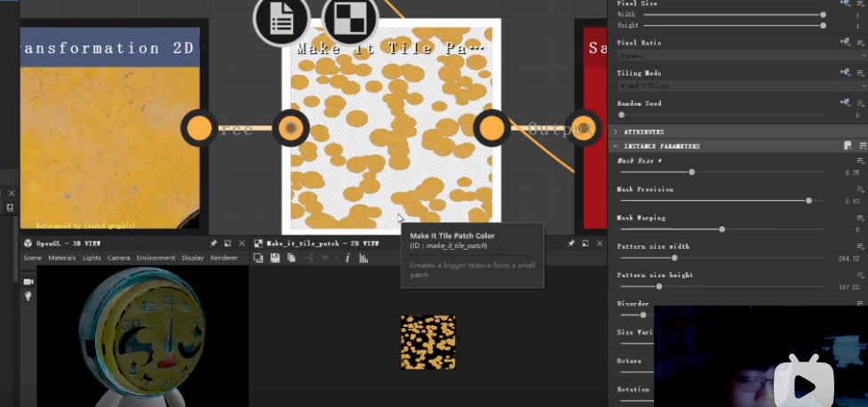Click the Transformation 2D node output connector

[x=199, y=128]
